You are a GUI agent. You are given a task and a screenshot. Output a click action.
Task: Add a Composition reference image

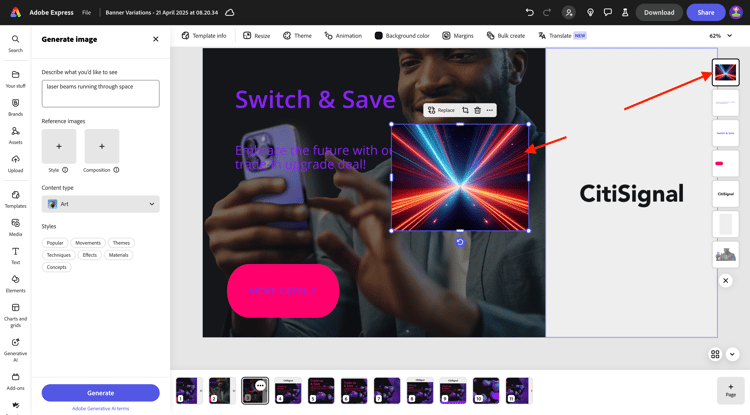tap(102, 146)
